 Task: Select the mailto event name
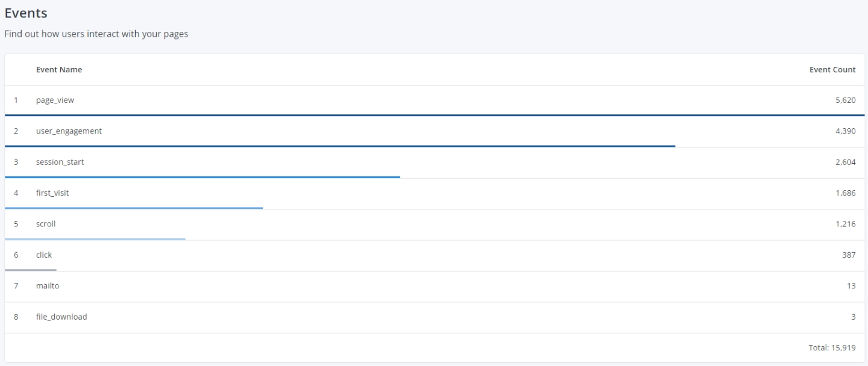tap(48, 286)
